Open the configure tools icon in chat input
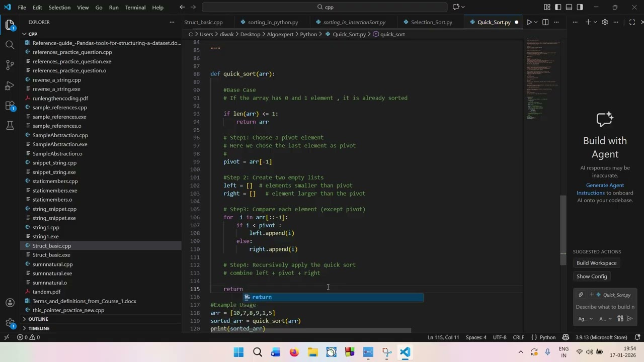 coord(620,319)
